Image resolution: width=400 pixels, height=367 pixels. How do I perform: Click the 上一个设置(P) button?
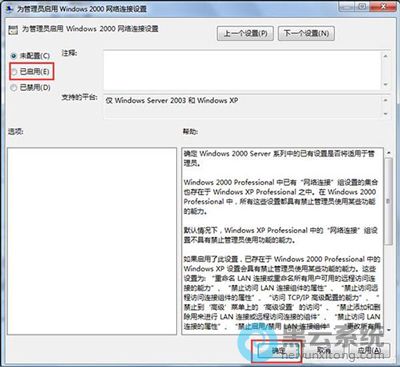point(245,33)
